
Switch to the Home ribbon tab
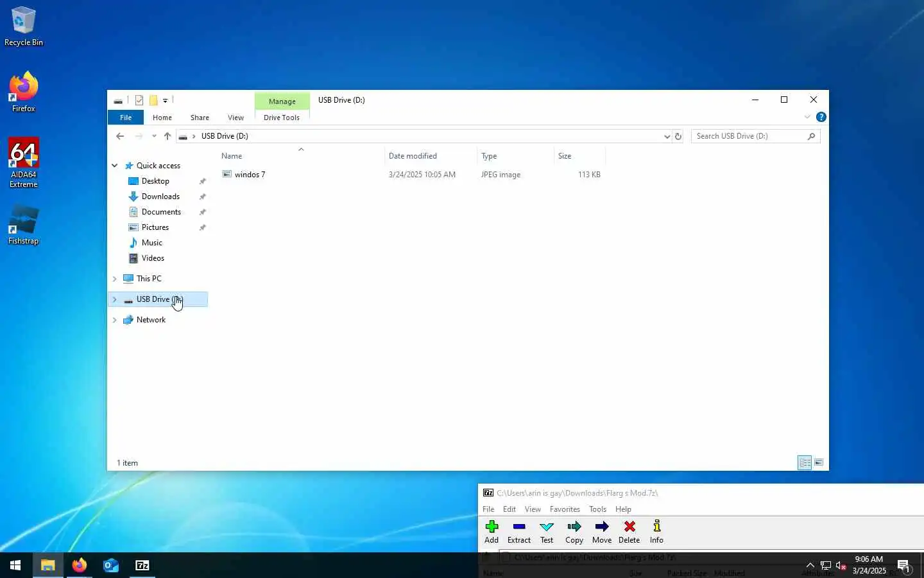click(162, 118)
